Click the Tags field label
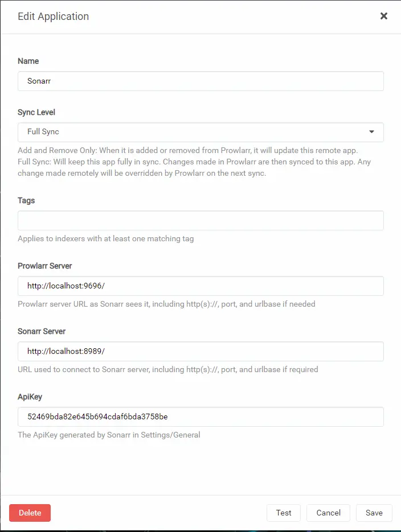This screenshot has height=532, width=401. [x=26, y=200]
